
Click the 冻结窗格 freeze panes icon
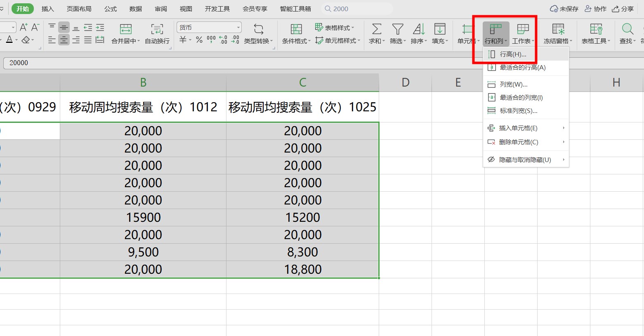pyautogui.click(x=558, y=29)
